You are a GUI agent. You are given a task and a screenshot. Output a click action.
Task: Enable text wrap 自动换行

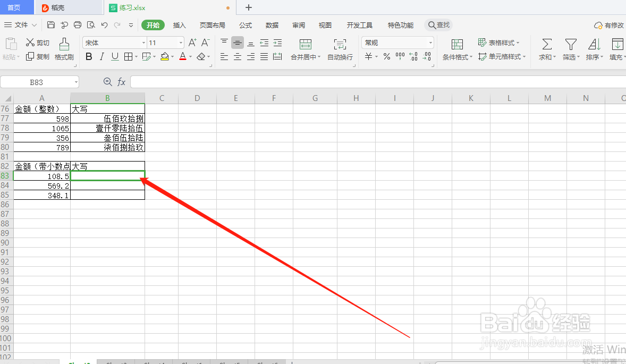(340, 50)
